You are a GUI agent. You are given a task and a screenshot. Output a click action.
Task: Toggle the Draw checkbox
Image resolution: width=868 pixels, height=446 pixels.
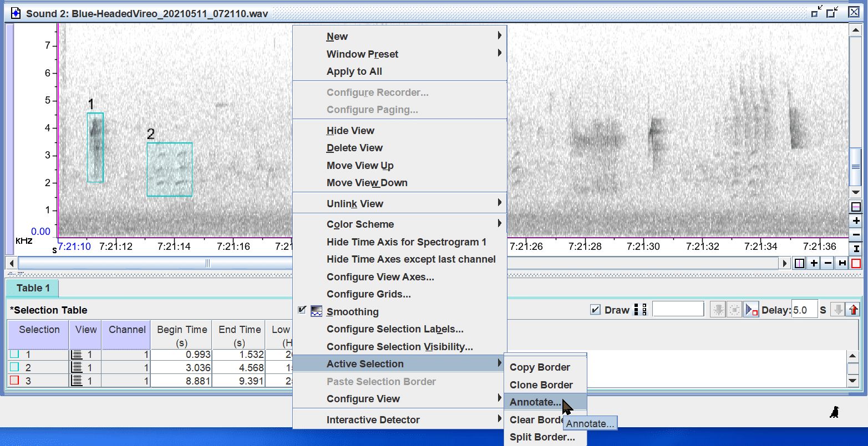pos(595,310)
